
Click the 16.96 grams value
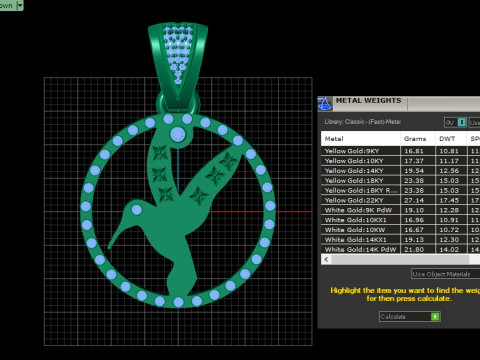point(414,220)
